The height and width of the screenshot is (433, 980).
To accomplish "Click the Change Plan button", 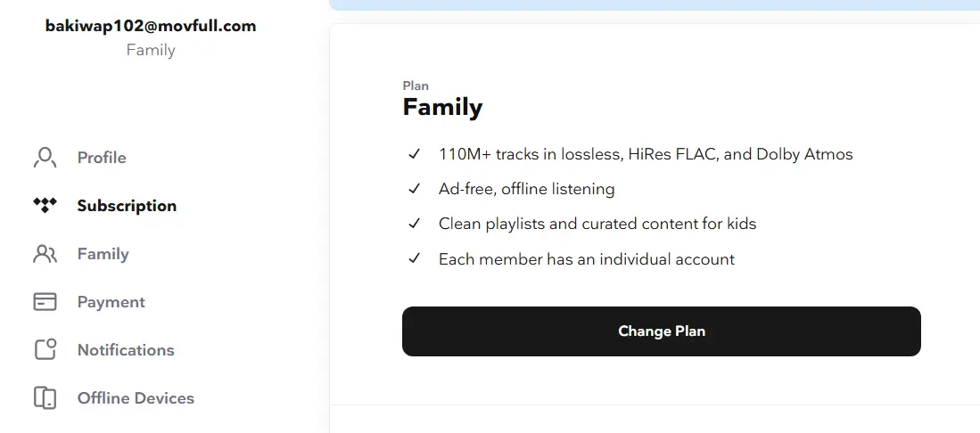I will pos(662,331).
